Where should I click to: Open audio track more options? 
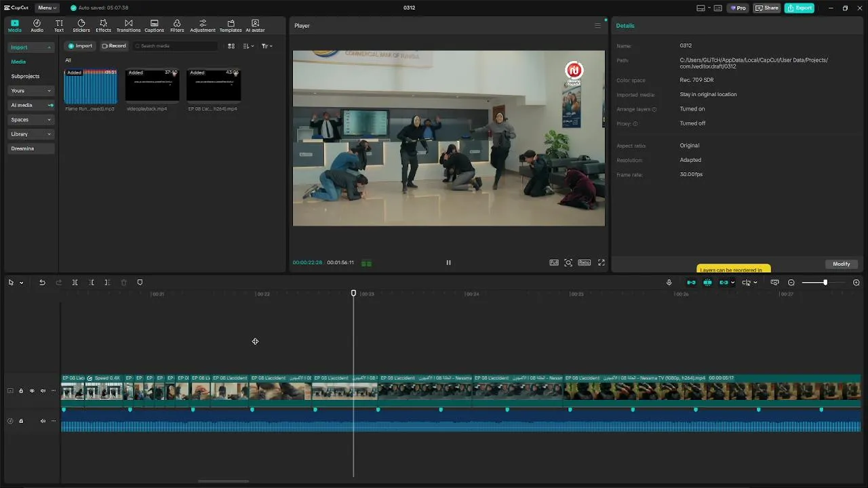[x=54, y=421]
